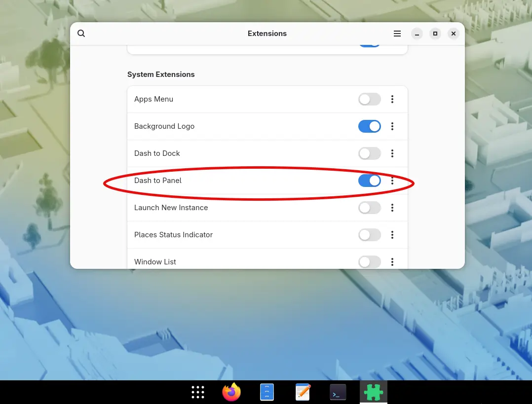Image resolution: width=532 pixels, height=404 pixels.
Task: Click the Dash to Dock label
Action: pos(157,153)
